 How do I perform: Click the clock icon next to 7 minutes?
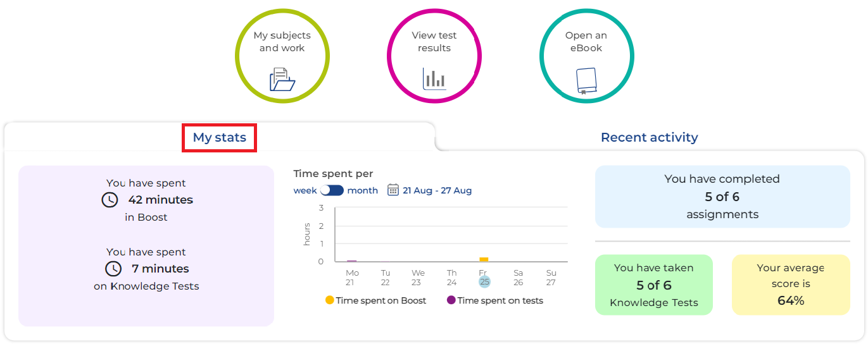click(113, 269)
